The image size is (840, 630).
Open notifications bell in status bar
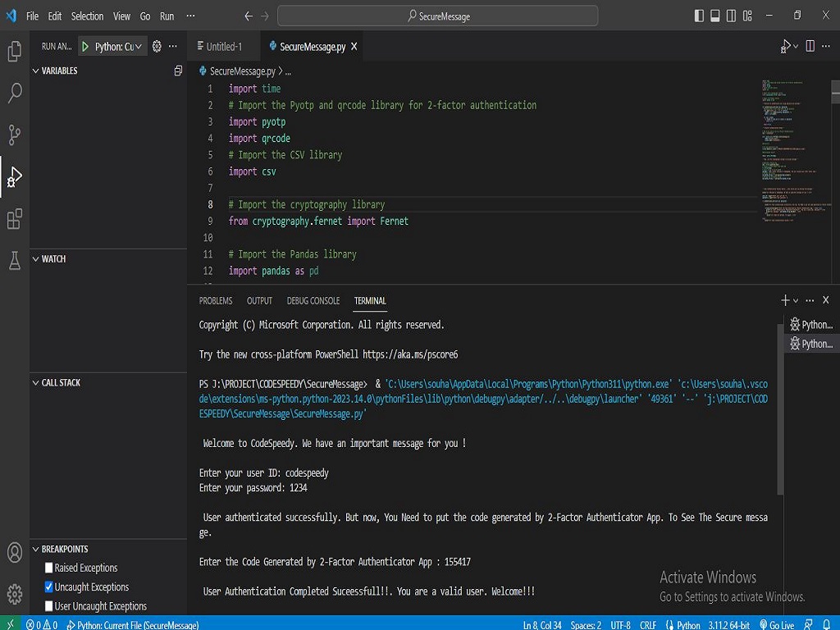pyautogui.click(x=826, y=624)
